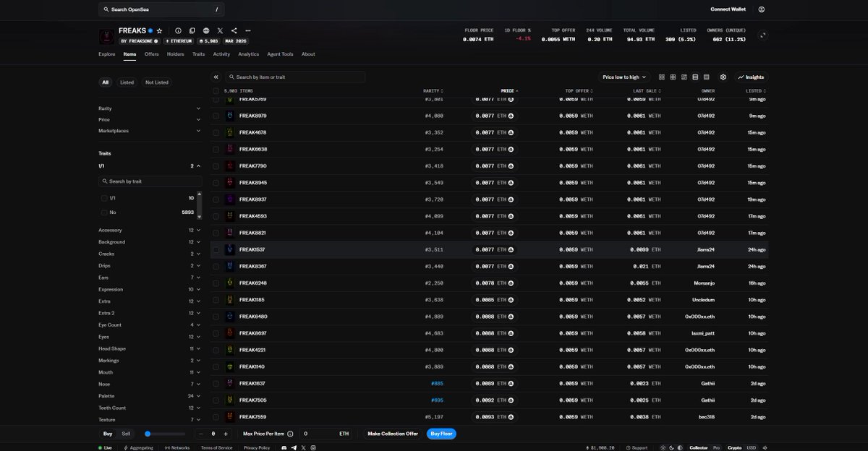This screenshot has height=451, width=868.
Task: Open the Telegram link in the footer
Action: pyautogui.click(x=293, y=448)
